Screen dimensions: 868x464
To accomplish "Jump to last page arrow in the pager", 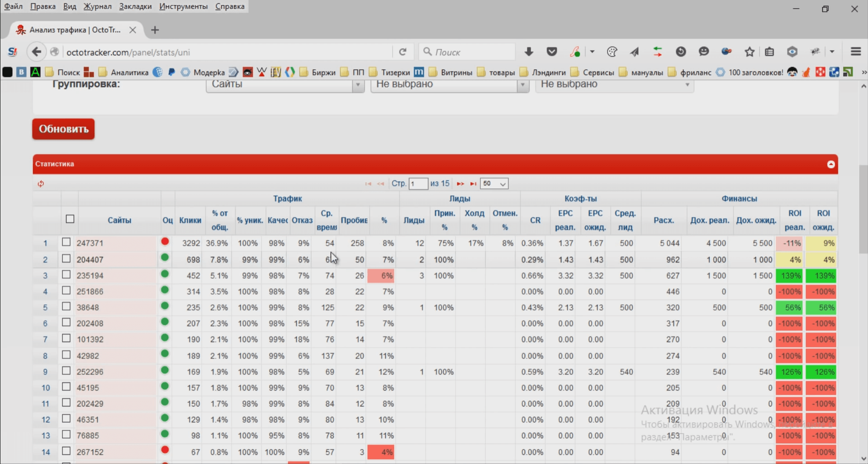I will [473, 184].
